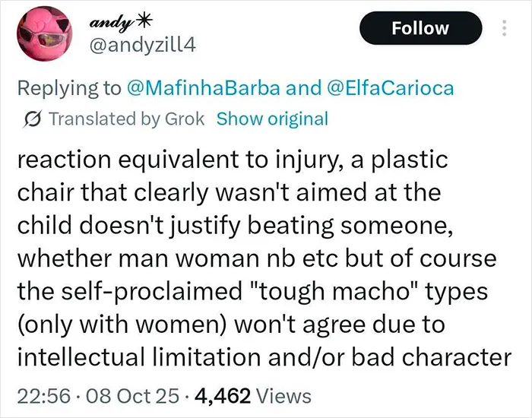532x418 pixels.
Task: Click the "Replying to" label
Action: [x=69, y=88]
